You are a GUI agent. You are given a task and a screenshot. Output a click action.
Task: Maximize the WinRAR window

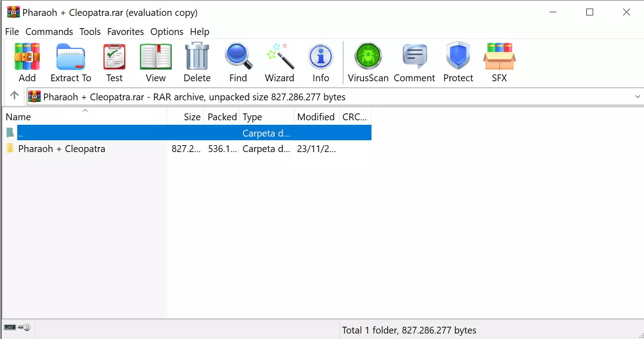[x=590, y=12]
